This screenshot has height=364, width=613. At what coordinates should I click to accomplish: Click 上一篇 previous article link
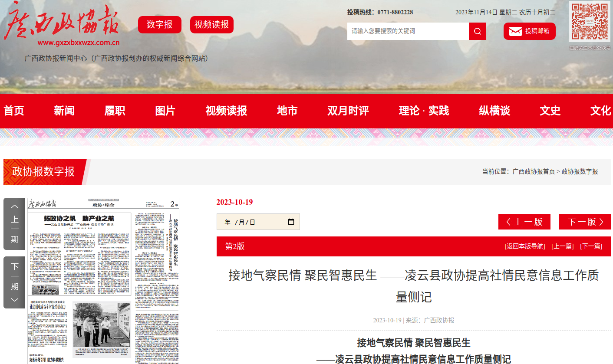563,246
